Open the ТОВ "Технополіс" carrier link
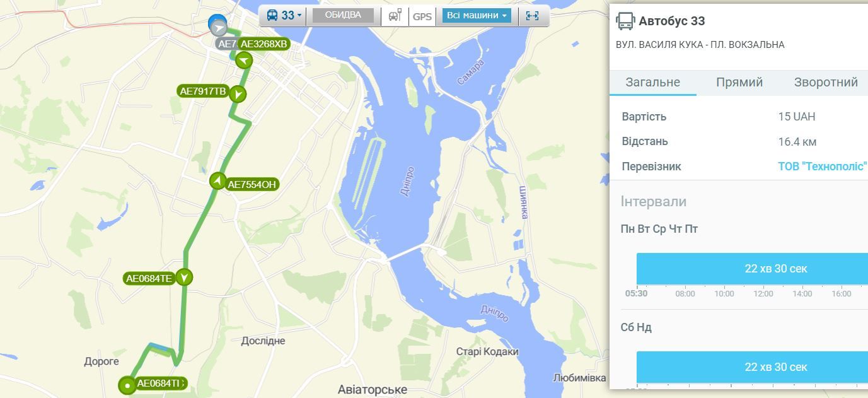The height and width of the screenshot is (398, 868). click(823, 167)
